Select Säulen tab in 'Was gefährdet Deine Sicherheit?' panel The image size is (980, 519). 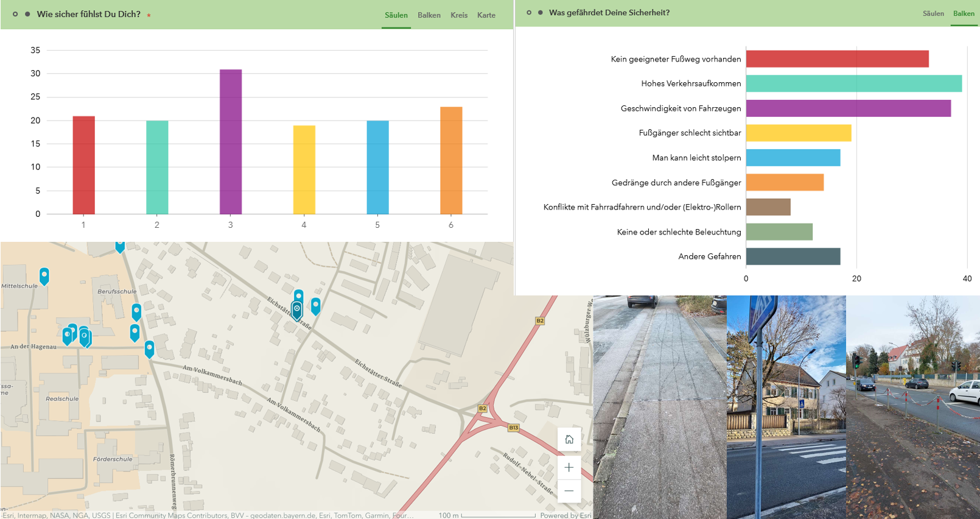(933, 13)
